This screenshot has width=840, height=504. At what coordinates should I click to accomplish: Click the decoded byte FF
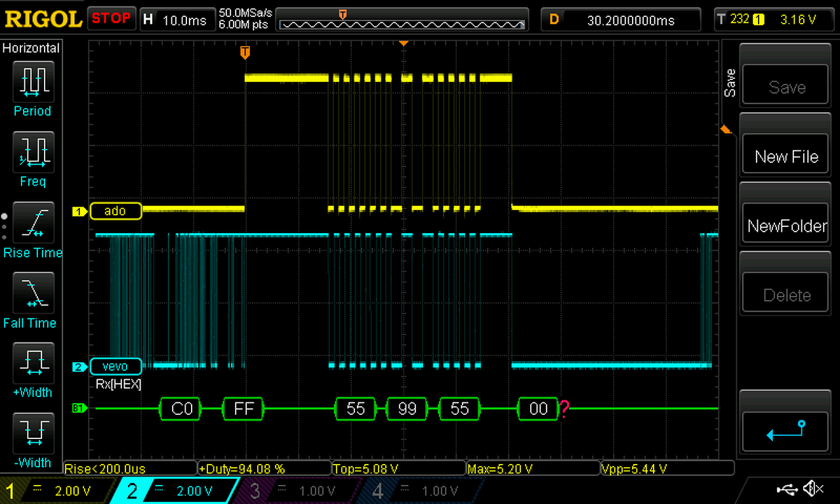pos(243,408)
